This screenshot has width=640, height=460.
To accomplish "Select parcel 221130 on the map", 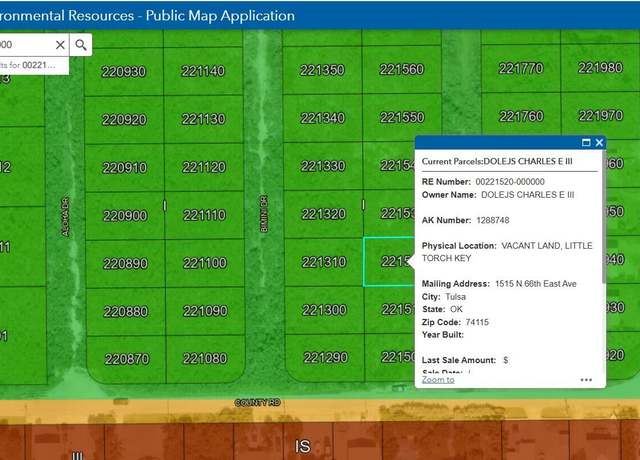I will click(x=203, y=119).
